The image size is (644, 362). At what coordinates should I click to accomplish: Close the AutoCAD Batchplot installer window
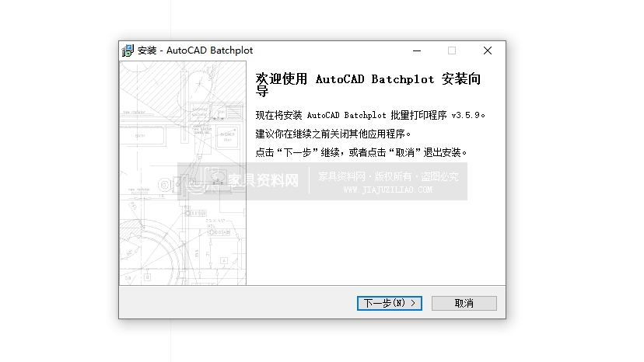(x=488, y=50)
